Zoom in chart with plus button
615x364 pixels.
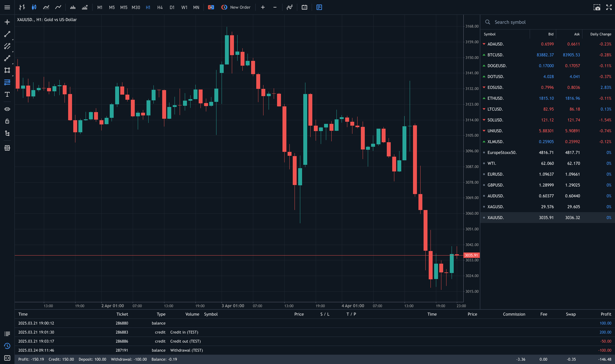click(x=263, y=7)
